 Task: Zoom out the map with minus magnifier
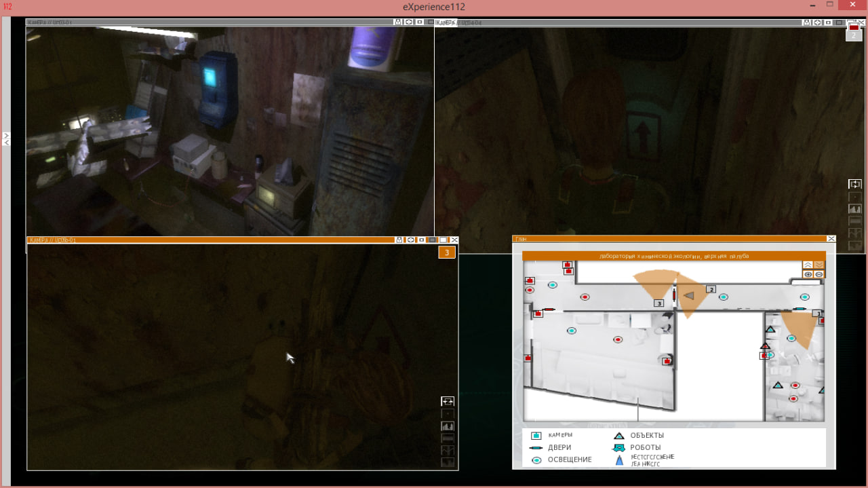819,274
